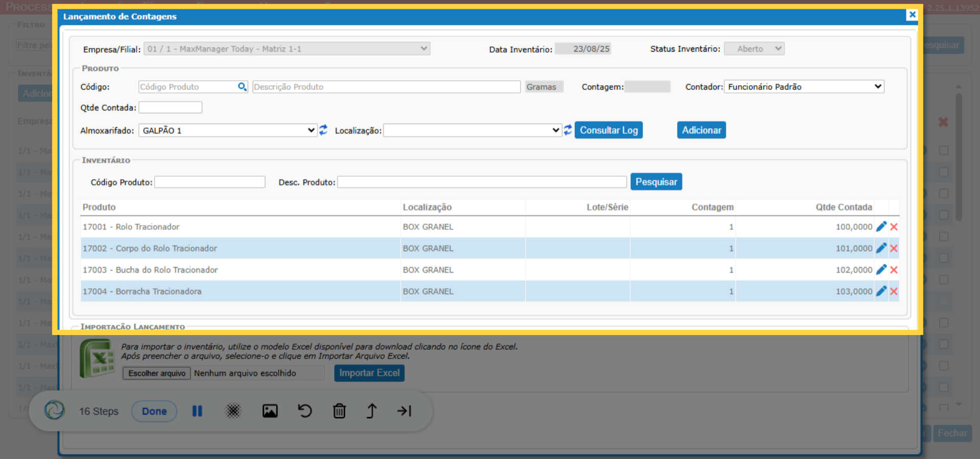Select row 17001 - Rolo Tracionador
Viewport: 980px width, 459px height.
490,227
